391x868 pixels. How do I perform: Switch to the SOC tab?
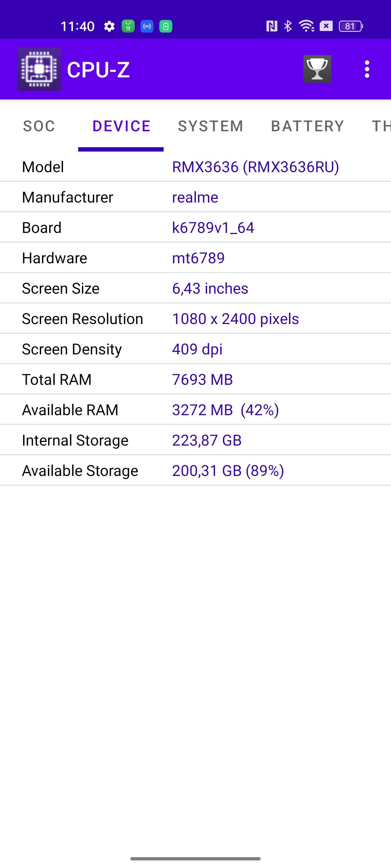tap(39, 126)
